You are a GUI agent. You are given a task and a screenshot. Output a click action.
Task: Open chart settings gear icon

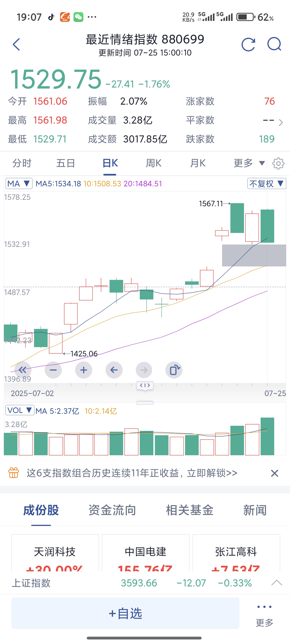click(278, 163)
